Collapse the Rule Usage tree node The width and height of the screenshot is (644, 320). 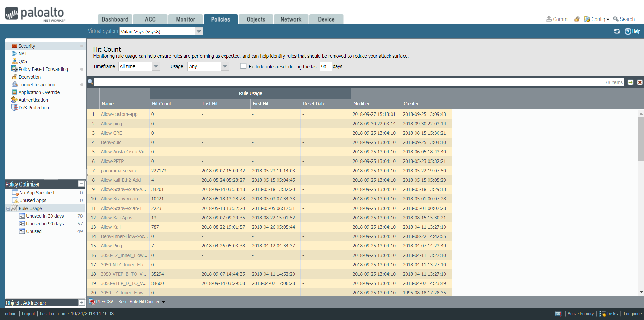coord(8,209)
